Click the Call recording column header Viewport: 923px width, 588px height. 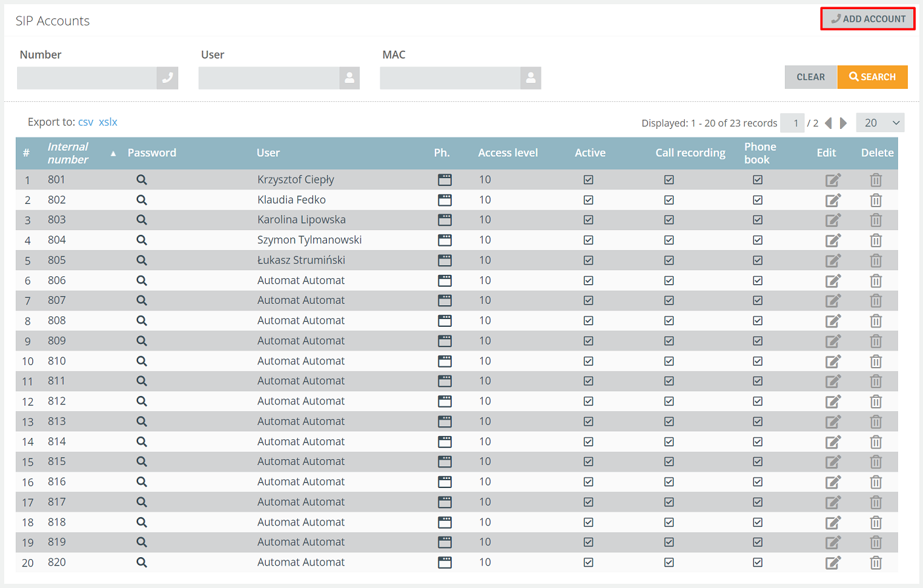[x=690, y=153]
